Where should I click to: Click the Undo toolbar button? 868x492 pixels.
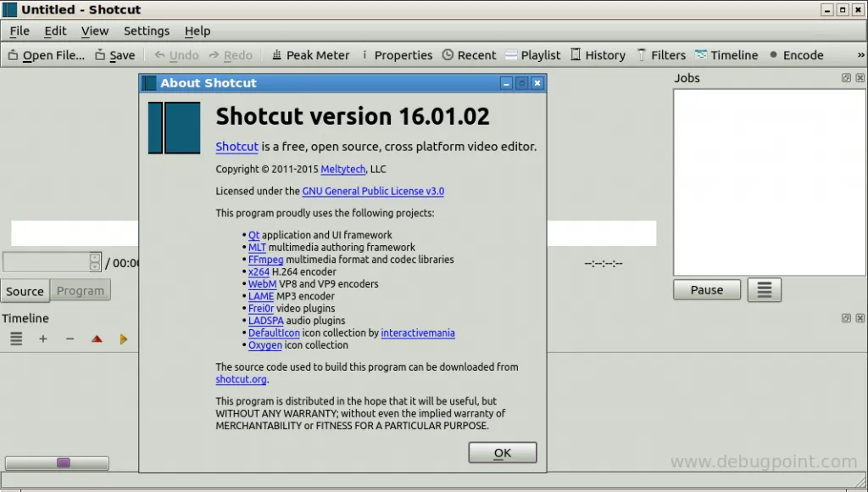(x=176, y=55)
